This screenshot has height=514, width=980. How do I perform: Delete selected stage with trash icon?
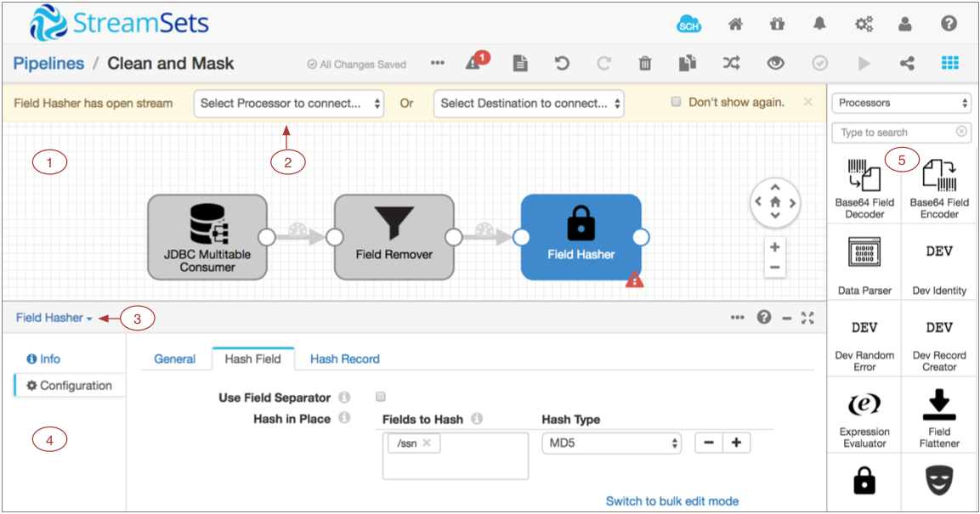tap(646, 64)
